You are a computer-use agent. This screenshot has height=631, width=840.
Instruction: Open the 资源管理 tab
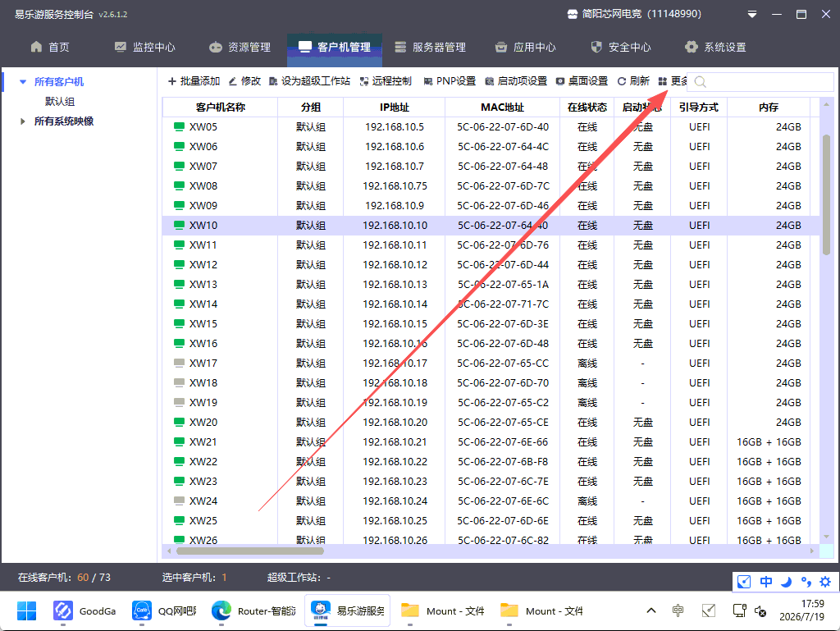coord(240,47)
